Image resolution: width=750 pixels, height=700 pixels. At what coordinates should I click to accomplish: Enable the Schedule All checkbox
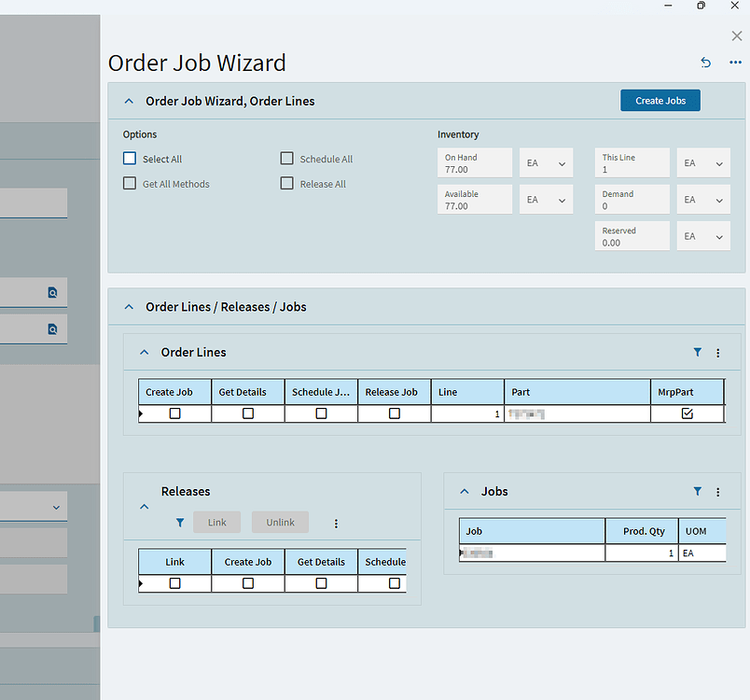coord(286,158)
